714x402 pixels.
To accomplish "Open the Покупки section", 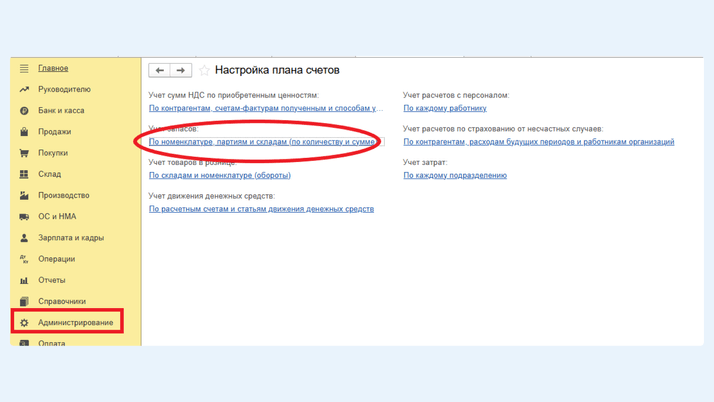I will (53, 153).
